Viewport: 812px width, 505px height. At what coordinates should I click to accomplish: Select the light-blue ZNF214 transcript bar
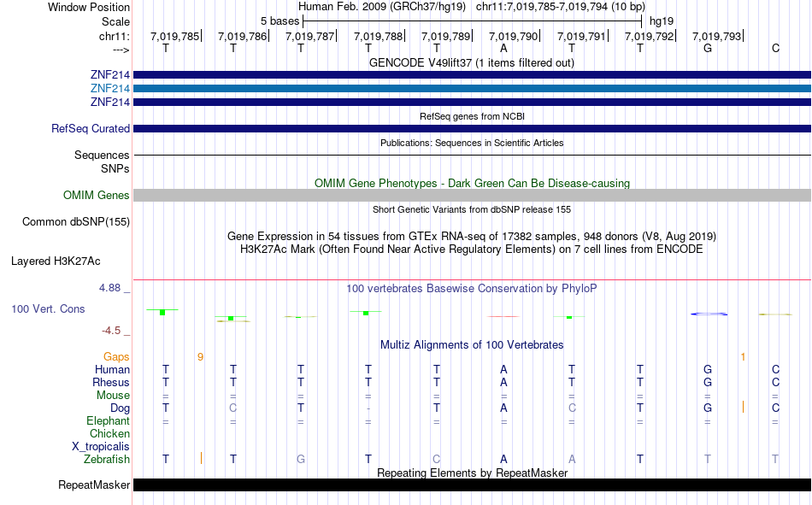point(472,89)
